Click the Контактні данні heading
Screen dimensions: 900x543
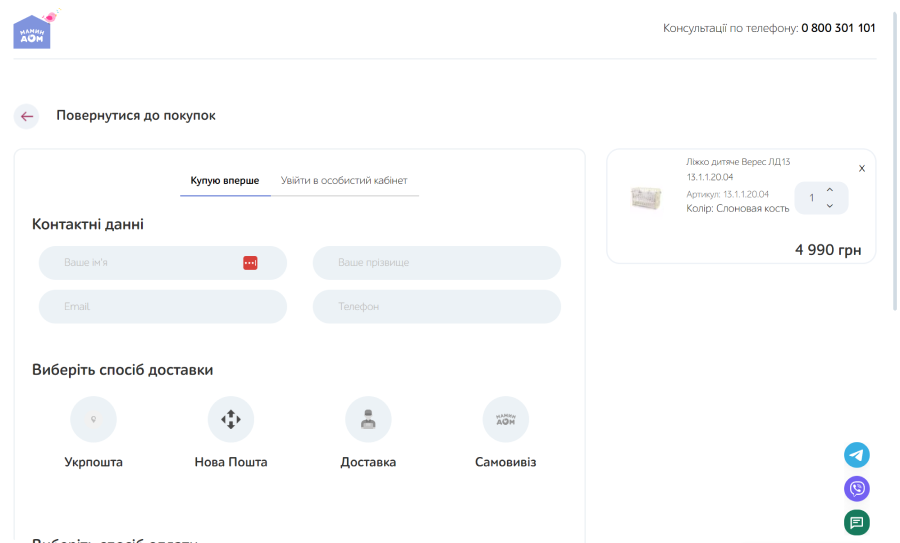[88, 224]
